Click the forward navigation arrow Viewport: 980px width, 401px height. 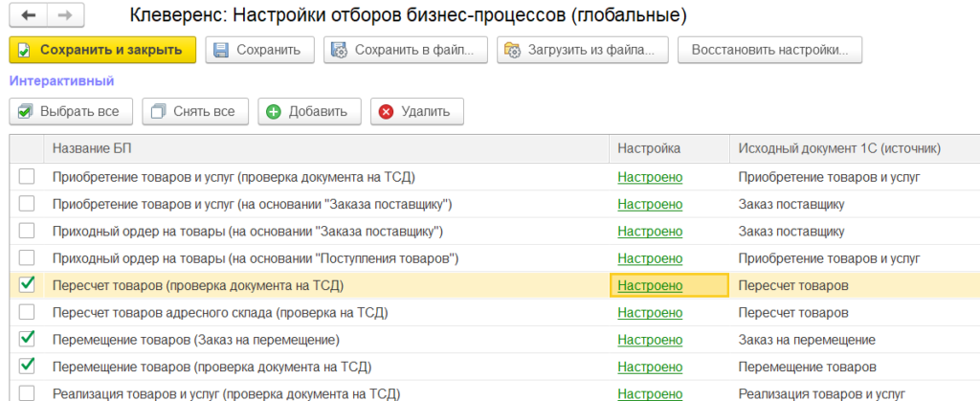point(64,16)
